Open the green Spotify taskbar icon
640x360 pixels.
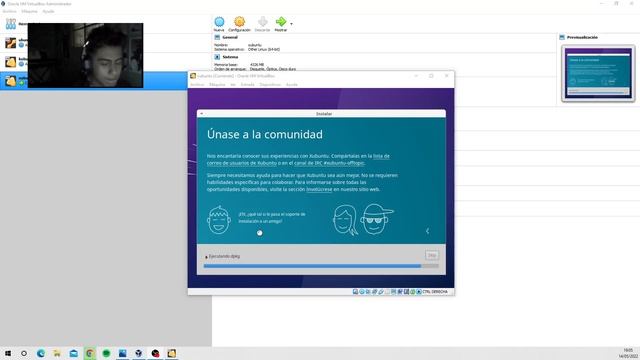pos(106,353)
